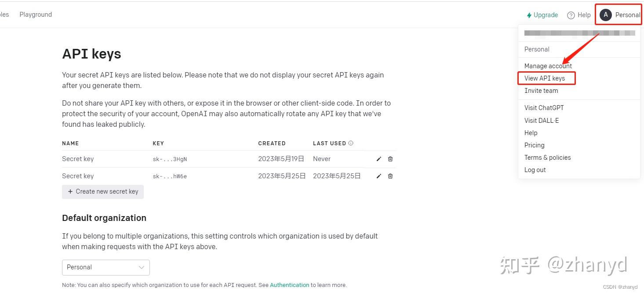Click Create new secret key button
The width and height of the screenshot is (644, 294).
[103, 191]
